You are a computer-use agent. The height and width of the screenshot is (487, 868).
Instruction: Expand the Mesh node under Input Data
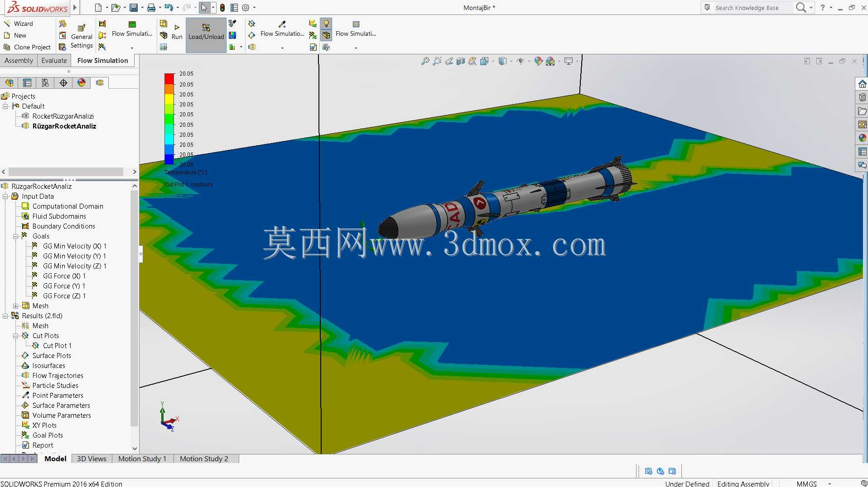point(16,306)
